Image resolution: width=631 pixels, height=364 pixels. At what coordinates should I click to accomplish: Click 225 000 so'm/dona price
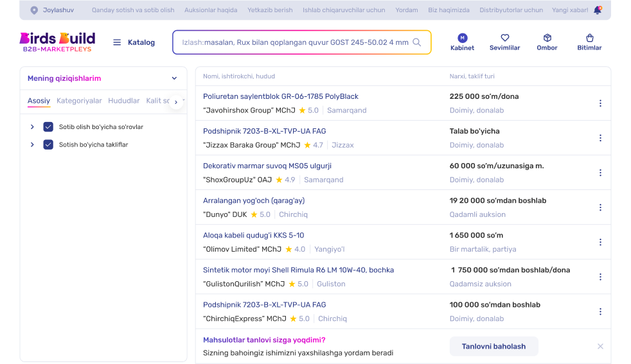[484, 96]
